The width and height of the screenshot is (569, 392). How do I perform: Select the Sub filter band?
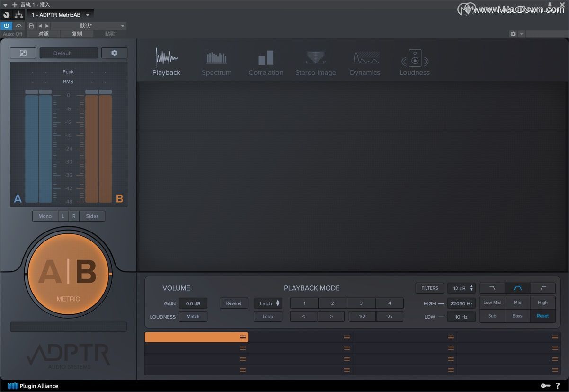tap(492, 316)
